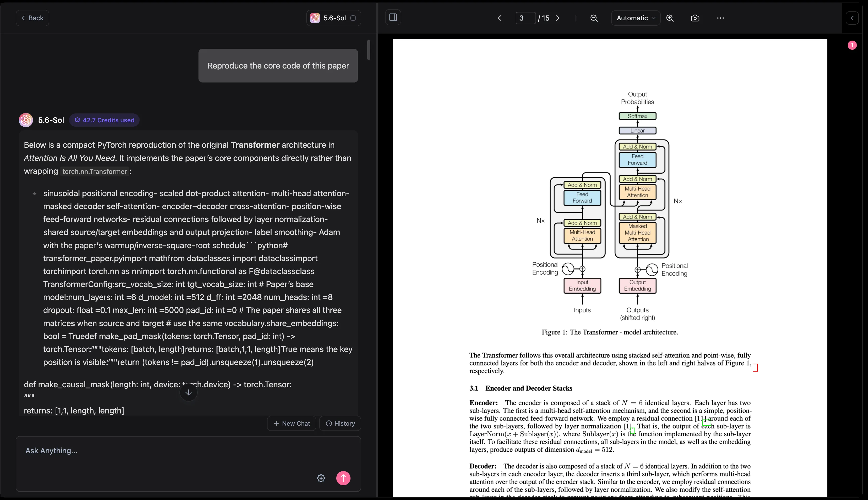The width and height of the screenshot is (868, 500).
Task: Open the chat settings gear icon
Action: [x=321, y=478]
